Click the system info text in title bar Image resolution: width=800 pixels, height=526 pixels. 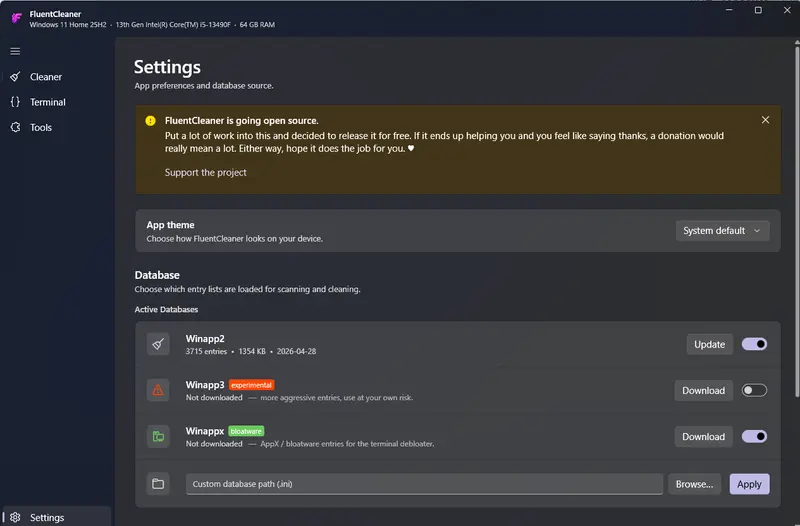click(152, 24)
